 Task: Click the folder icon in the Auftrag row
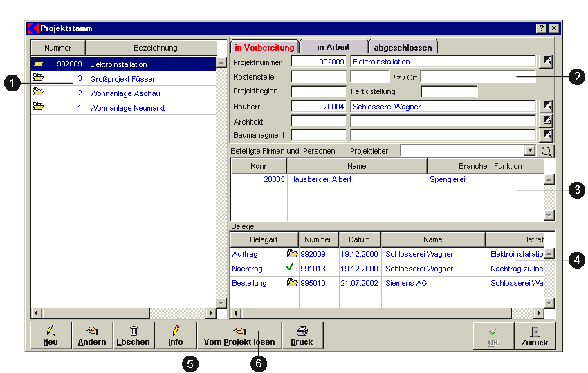pyautogui.click(x=292, y=254)
